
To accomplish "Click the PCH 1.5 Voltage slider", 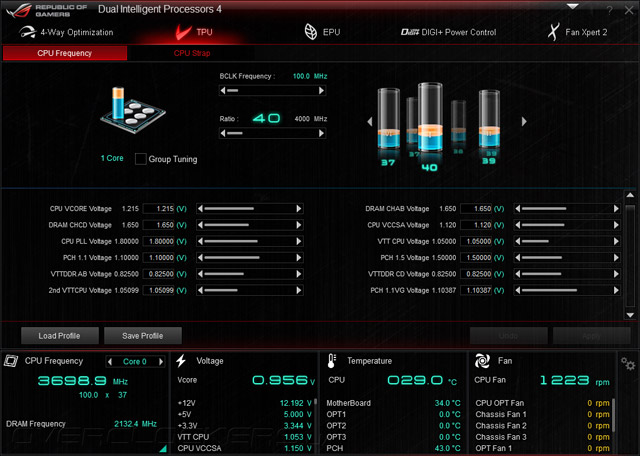I will [x=567, y=258].
